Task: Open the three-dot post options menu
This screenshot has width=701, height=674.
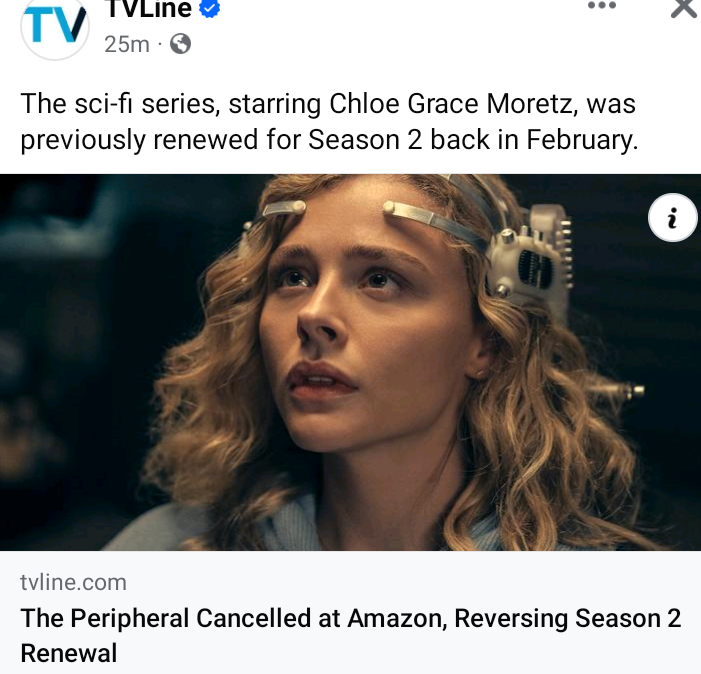Action: tap(602, 6)
